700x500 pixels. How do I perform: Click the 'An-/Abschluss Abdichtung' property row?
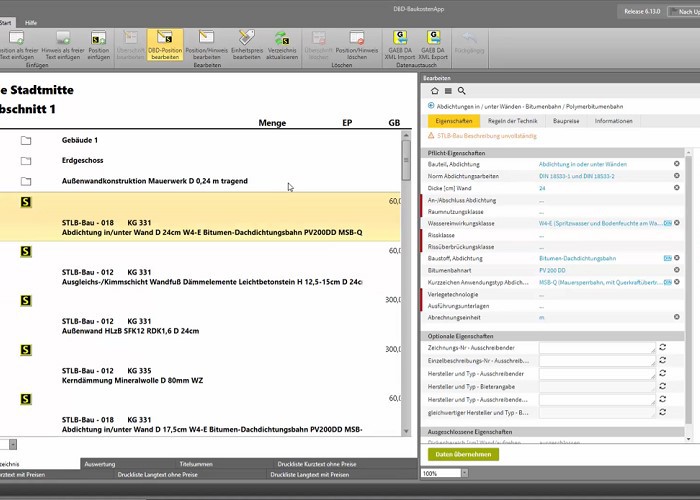(552, 200)
